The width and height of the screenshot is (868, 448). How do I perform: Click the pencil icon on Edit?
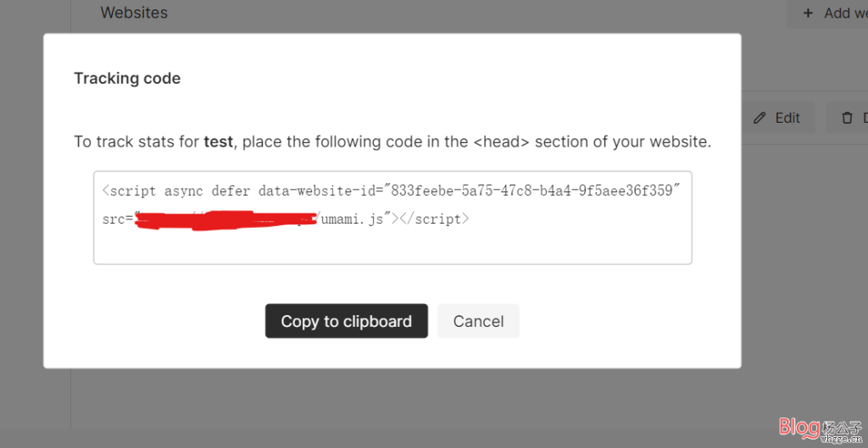click(x=760, y=118)
